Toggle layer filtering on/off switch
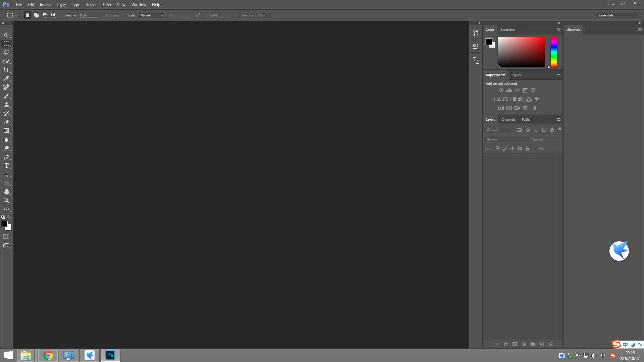The image size is (644, 362). coord(559,129)
